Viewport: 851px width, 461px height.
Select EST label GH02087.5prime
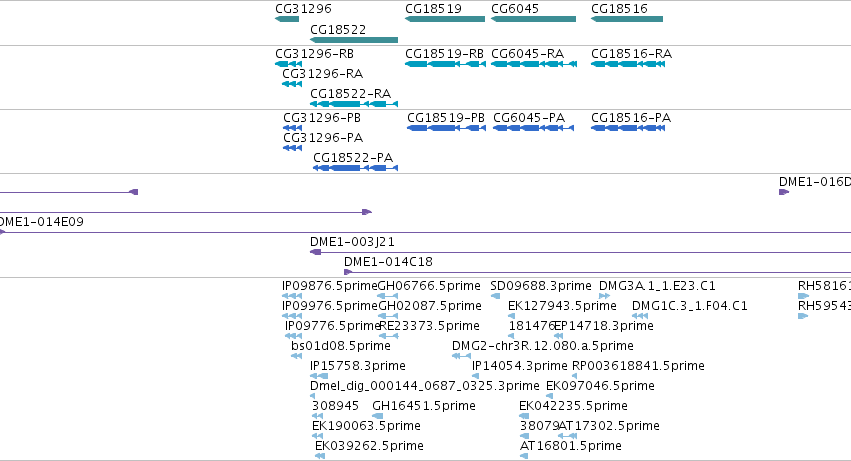pyautogui.click(x=430, y=306)
